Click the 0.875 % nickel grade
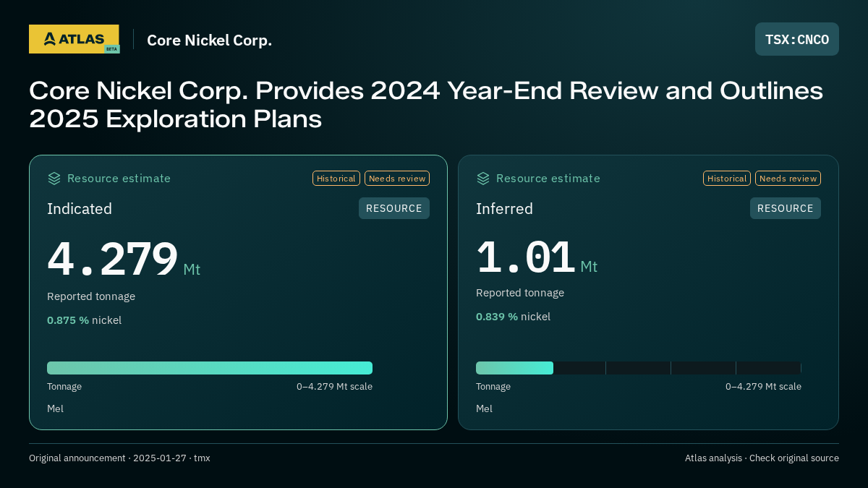The image size is (868, 488). click(x=84, y=320)
